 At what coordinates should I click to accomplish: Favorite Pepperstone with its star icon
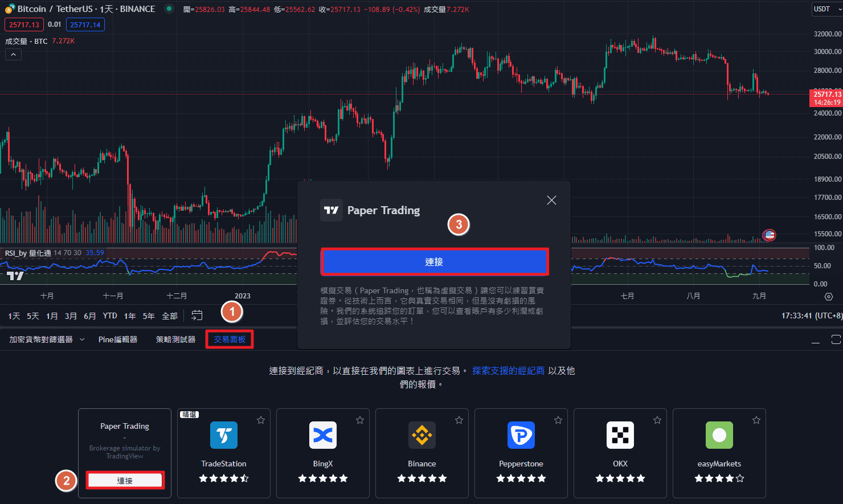[558, 420]
